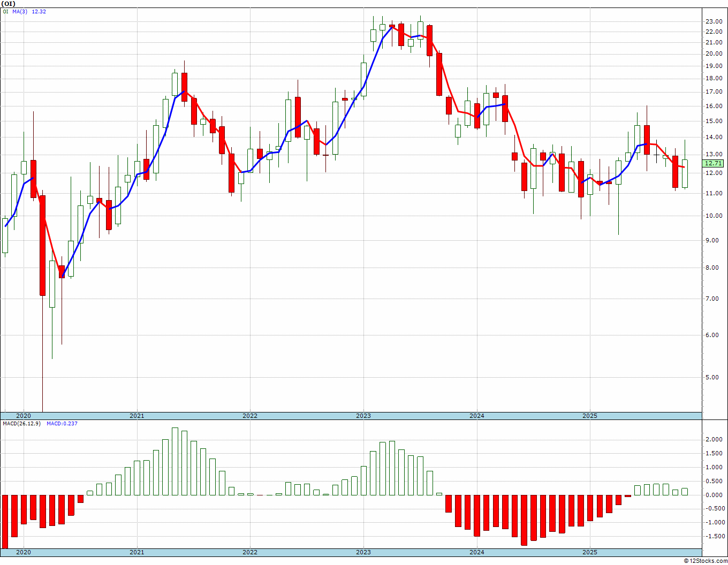Screen dimensions: 728x565
Task: Click the 0.000 MACD zero-line label
Action: (x=714, y=495)
